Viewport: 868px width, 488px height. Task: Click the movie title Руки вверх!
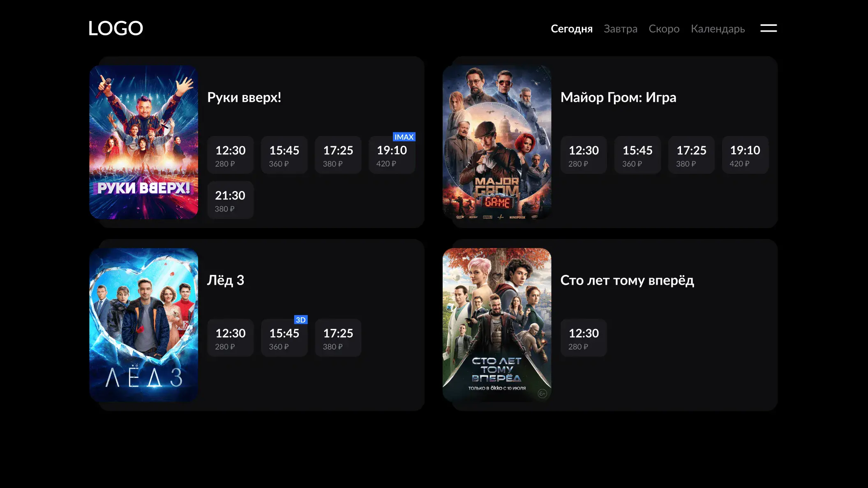point(244,97)
